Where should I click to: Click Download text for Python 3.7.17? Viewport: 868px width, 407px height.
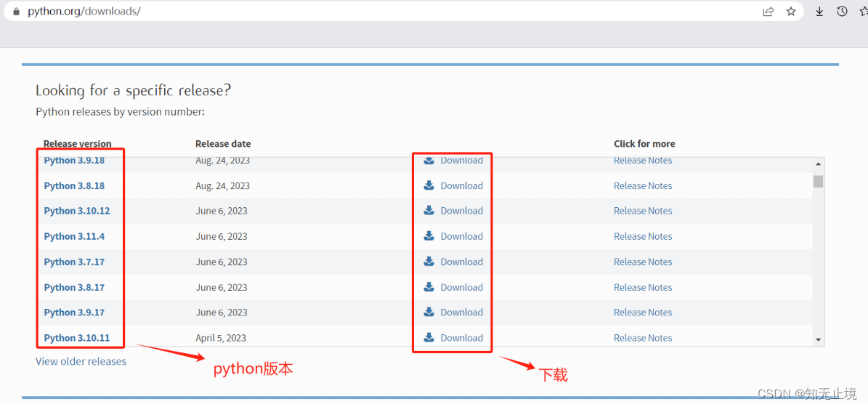462,262
